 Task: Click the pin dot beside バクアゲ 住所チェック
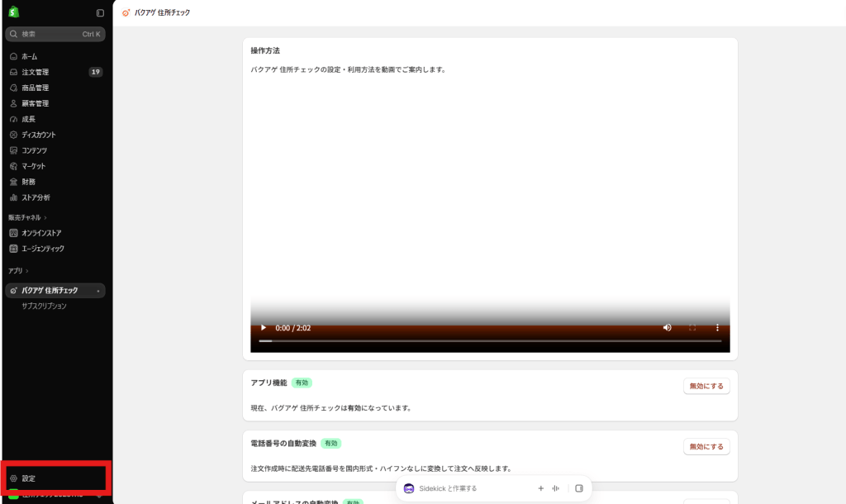98,291
